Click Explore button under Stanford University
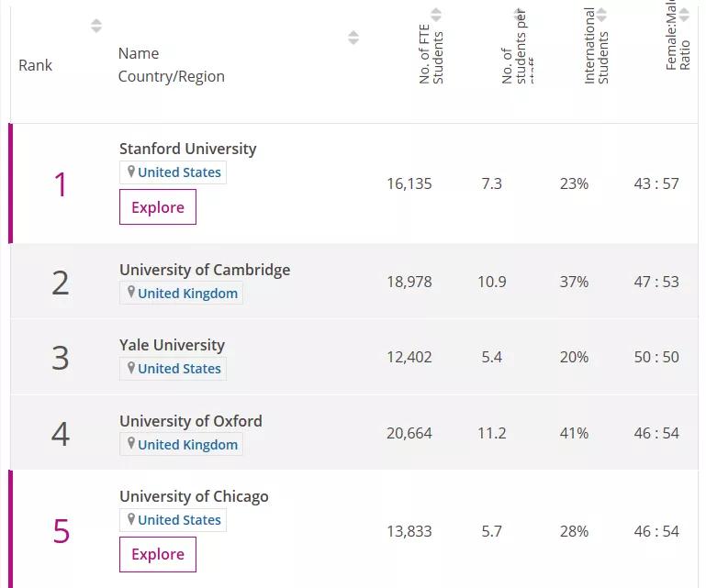Screen dimensions: 706x588 pos(158,207)
